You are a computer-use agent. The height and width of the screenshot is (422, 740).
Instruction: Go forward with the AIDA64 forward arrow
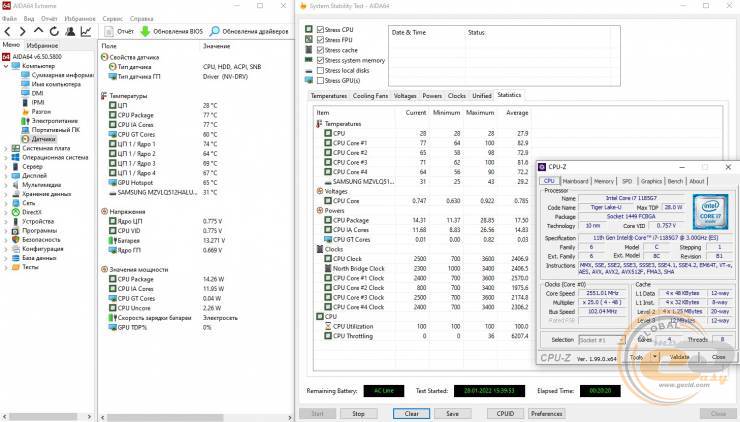23,32
